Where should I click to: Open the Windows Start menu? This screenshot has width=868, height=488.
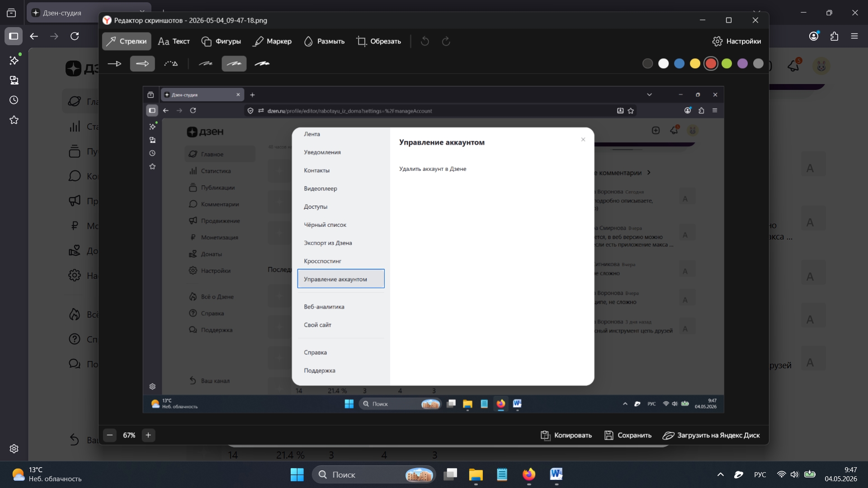(x=297, y=474)
